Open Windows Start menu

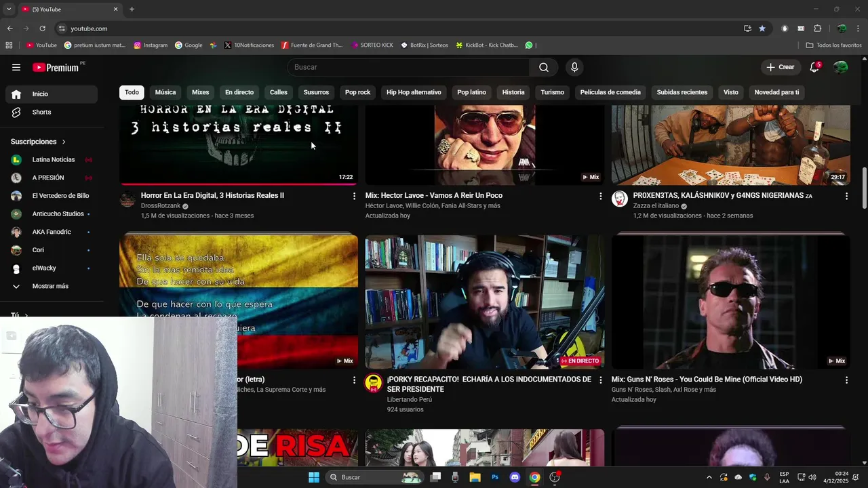[x=314, y=477]
